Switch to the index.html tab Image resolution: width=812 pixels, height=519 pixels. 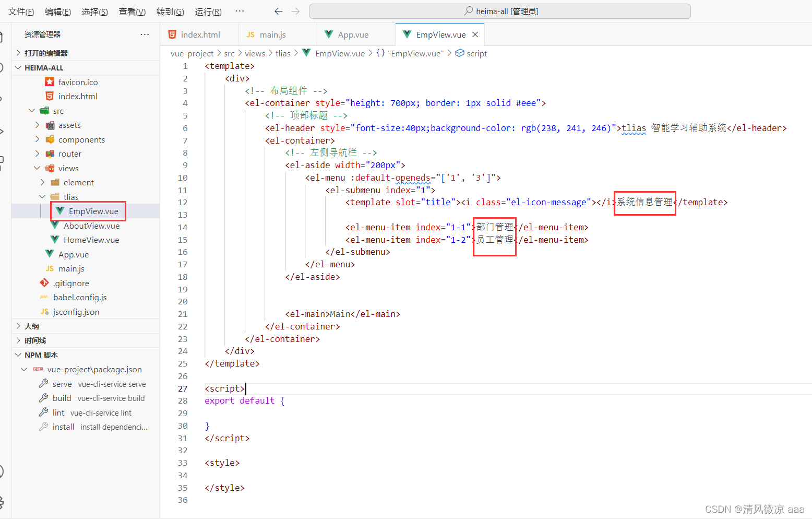[199, 34]
